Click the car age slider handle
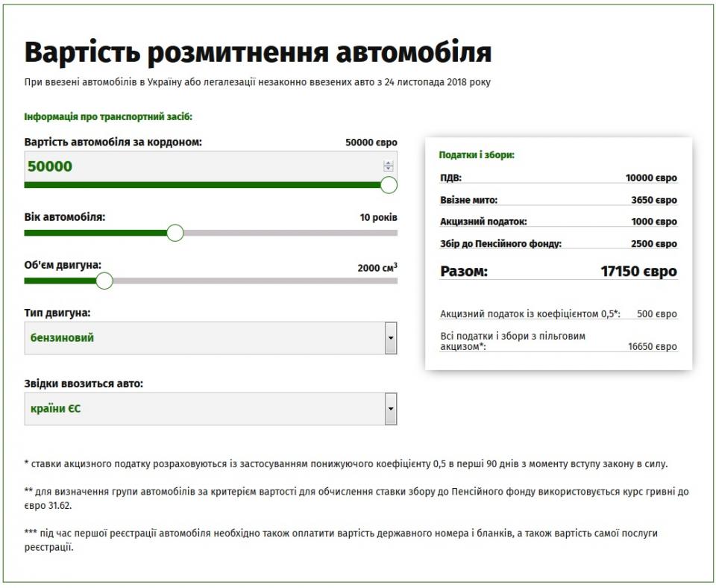 pos(175,233)
